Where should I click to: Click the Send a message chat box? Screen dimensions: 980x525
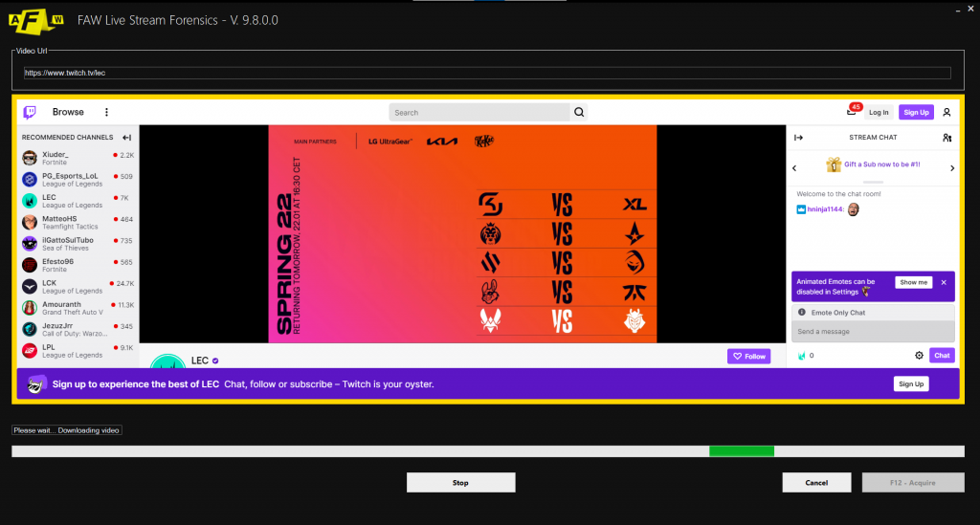coord(873,332)
